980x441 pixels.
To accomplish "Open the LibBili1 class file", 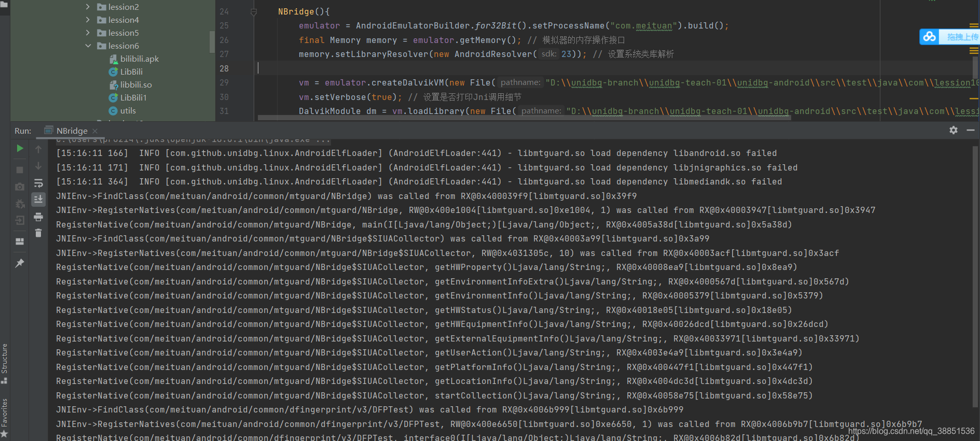I will coord(133,97).
